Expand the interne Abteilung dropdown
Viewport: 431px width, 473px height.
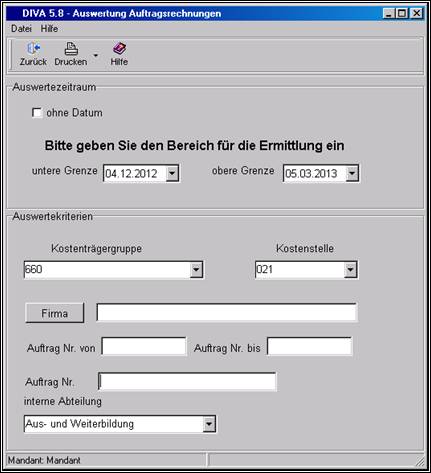coord(209,424)
